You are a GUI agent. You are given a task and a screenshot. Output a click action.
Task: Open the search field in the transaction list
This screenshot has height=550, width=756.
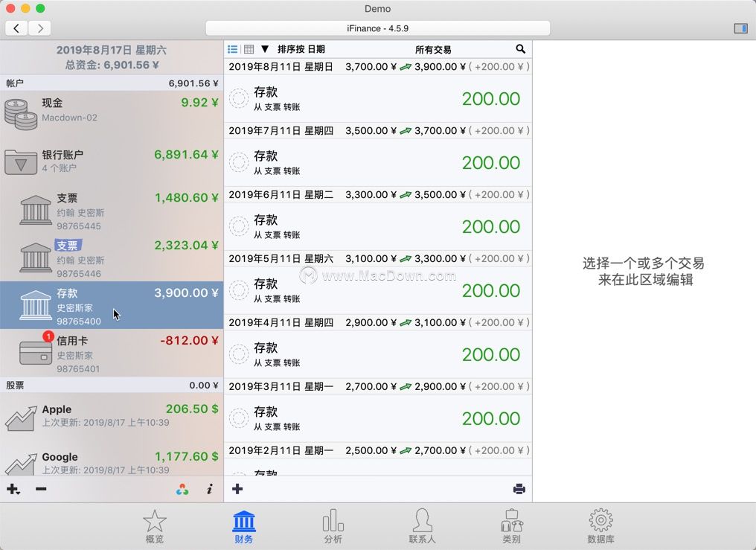(520, 48)
